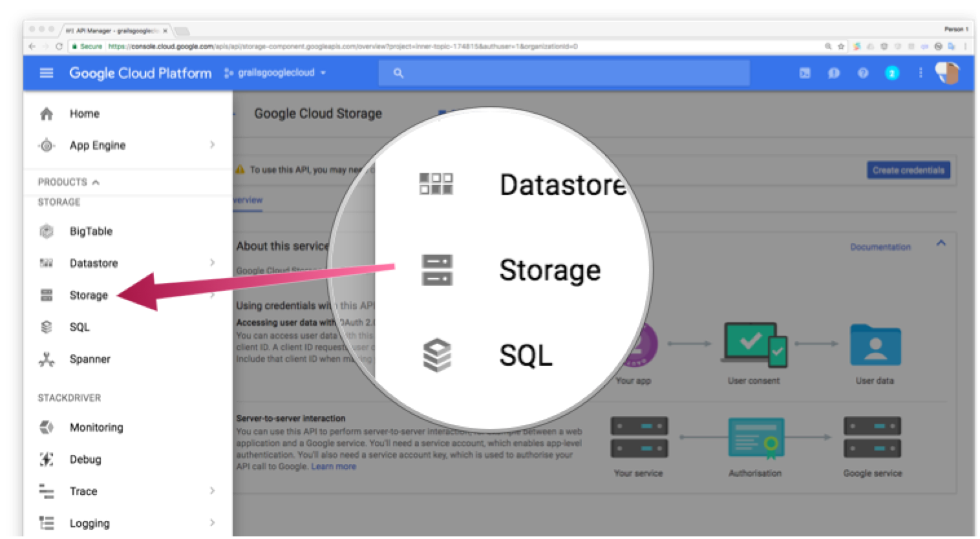Screen dimensions: 980x539
Task: Expand the App Engine submenu chevron
Action: 212,145
